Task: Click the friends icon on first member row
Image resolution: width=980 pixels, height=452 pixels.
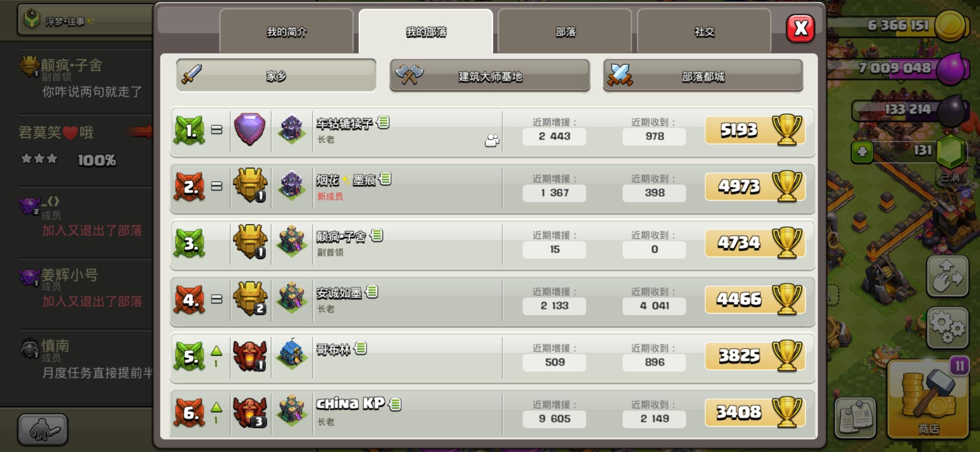Action: [x=492, y=141]
